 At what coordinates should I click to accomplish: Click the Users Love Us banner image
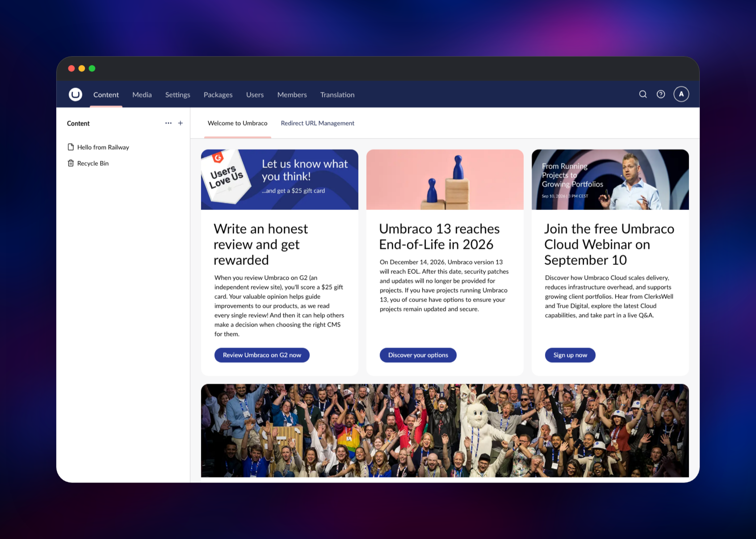point(279,180)
